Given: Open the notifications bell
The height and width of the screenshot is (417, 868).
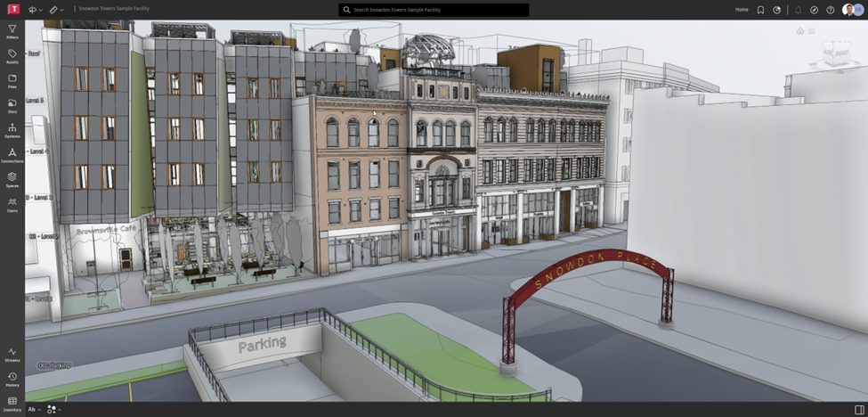Looking at the screenshot, I should pyautogui.click(x=799, y=10).
